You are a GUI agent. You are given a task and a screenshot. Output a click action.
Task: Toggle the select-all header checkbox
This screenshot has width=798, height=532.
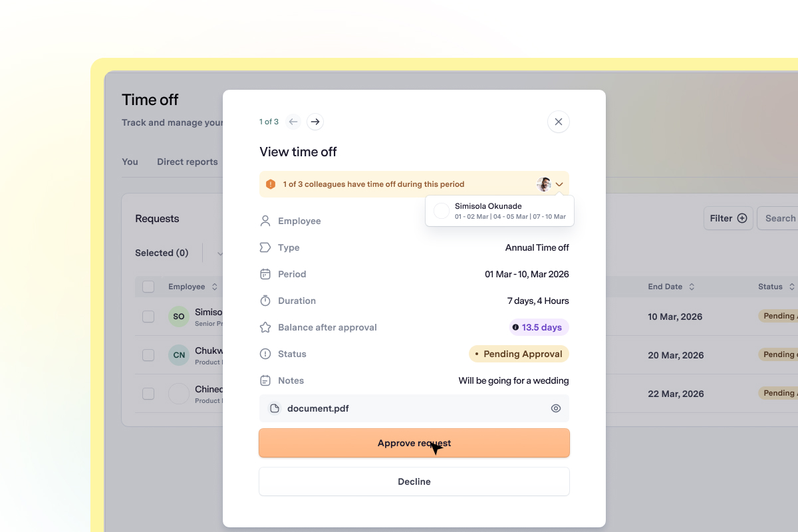(x=148, y=287)
